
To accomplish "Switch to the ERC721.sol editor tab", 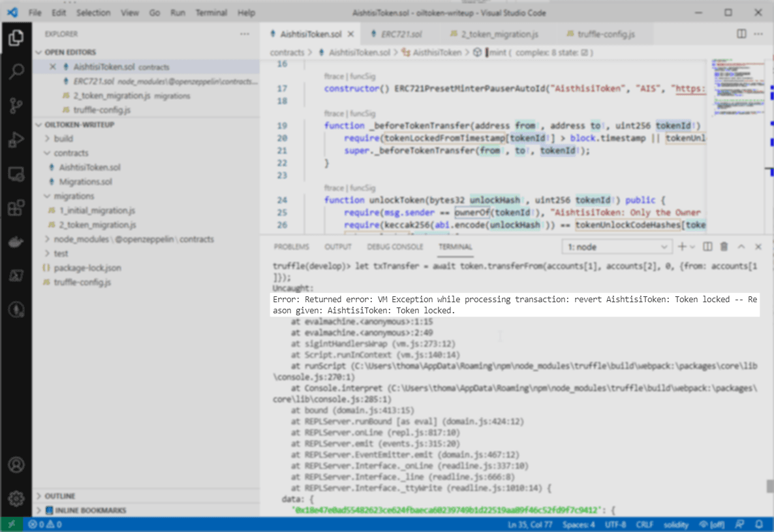I will [x=401, y=34].
